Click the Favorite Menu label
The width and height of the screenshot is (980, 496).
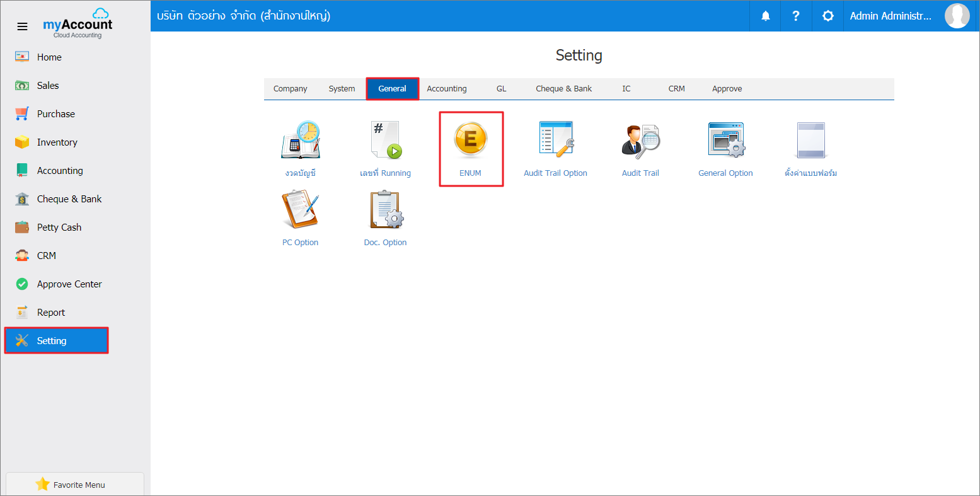[x=79, y=485]
